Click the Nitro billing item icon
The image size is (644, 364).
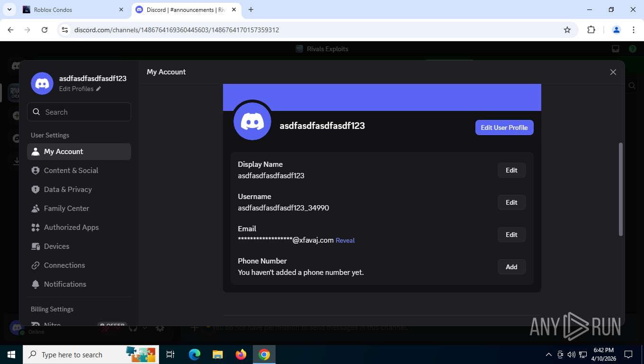point(36,325)
